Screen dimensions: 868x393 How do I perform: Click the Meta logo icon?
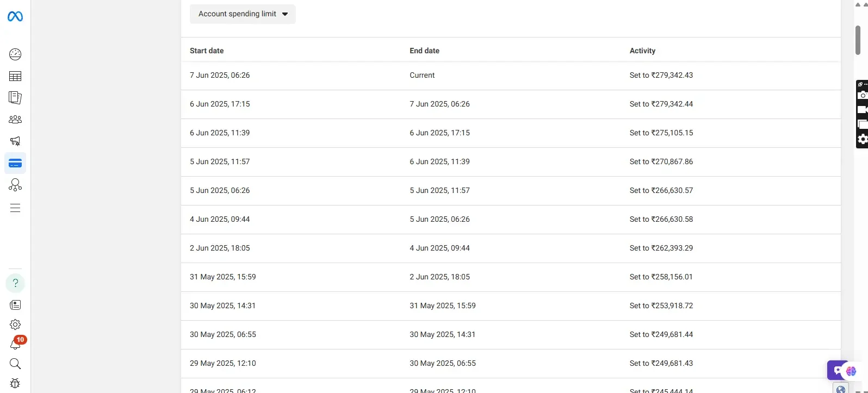[x=15, y=17]
